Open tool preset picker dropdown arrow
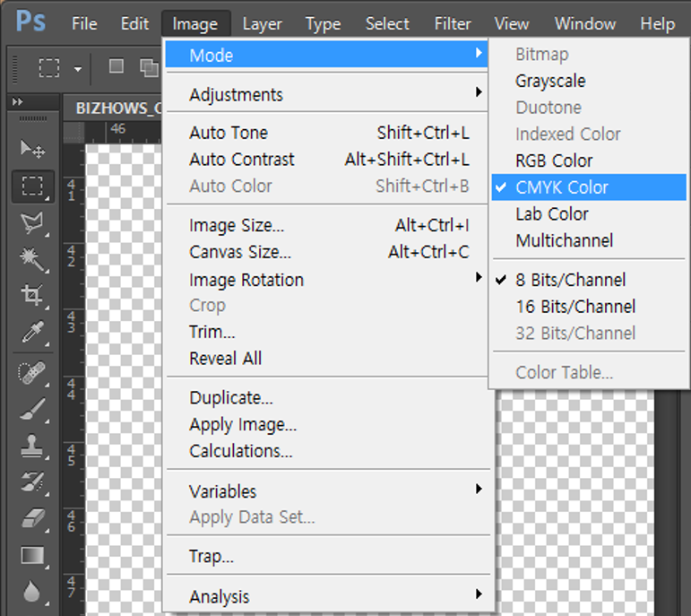Image resolution: width=691 pixels, height=616 pixels. (x=78, y=69)
